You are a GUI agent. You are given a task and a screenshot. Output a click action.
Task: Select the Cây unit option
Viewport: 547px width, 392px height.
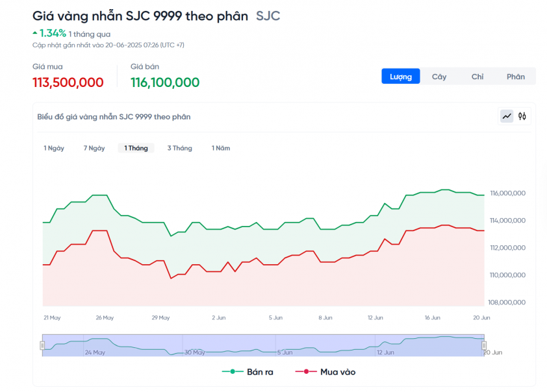pos(439,77)
